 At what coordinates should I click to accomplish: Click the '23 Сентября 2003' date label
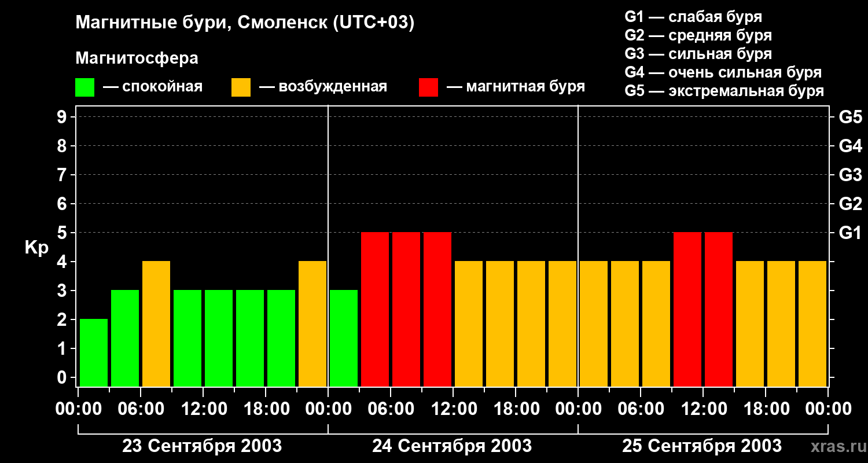pos(202,446)
